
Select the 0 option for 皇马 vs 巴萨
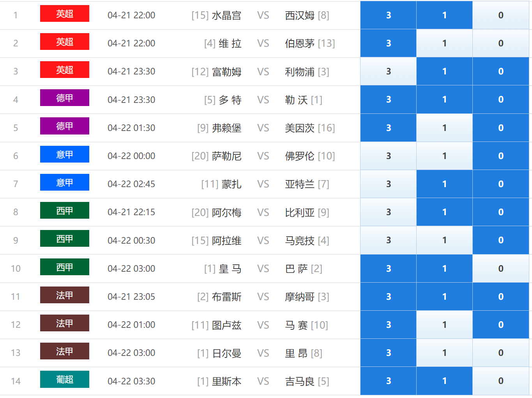[501, 269]
